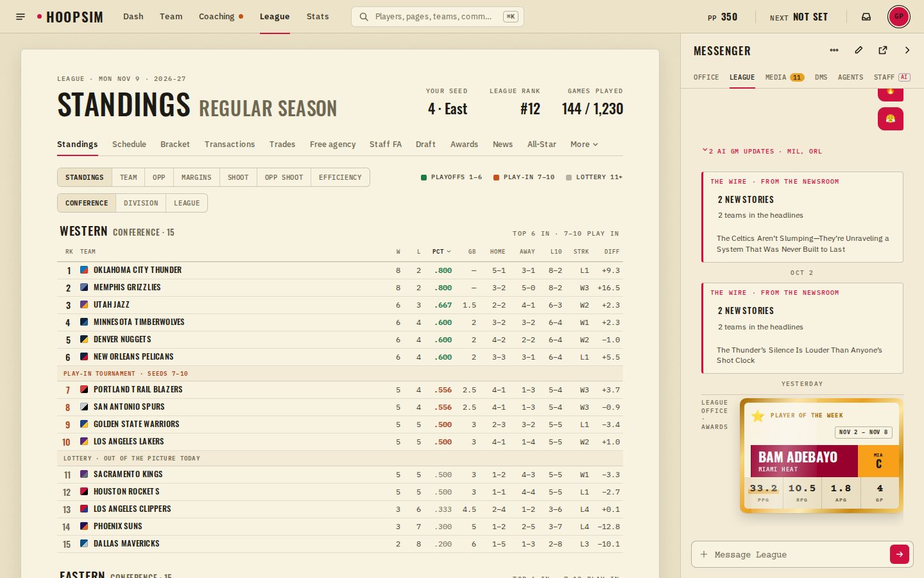Click the Play-In 7-10 orange legend swatch
Screen dimensions: 924x578
click(496, 177)
